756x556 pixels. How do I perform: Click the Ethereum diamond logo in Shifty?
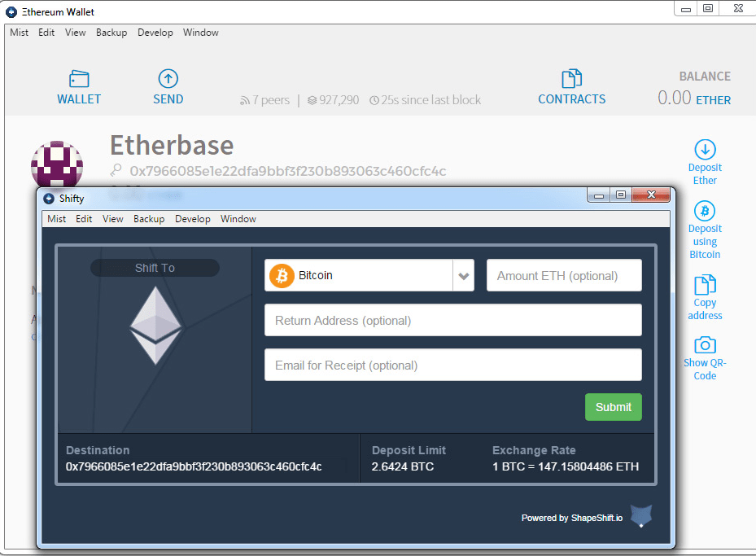155,326
